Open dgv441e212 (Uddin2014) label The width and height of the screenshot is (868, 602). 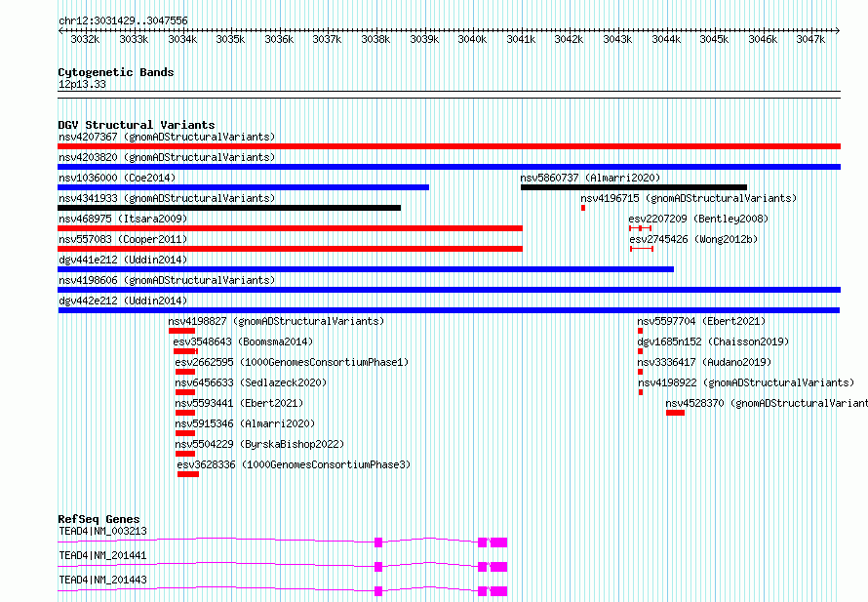[123, 260]
